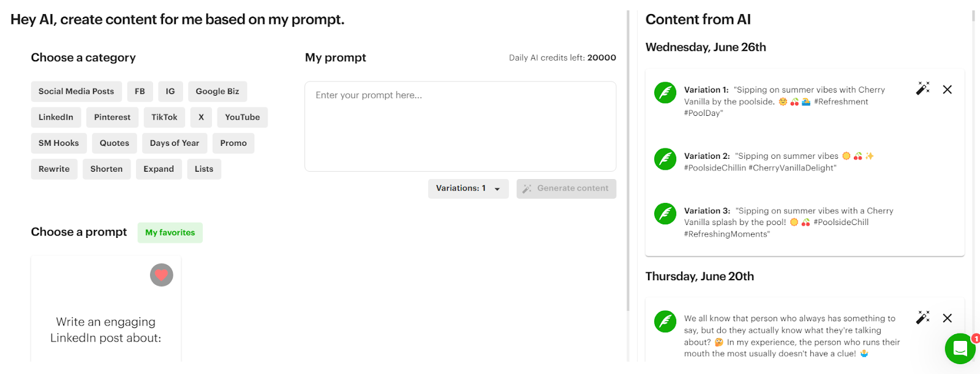Select the Quotes category
Image resolution: width=980 pixels, height=374 pixels.
click(114, 143)
